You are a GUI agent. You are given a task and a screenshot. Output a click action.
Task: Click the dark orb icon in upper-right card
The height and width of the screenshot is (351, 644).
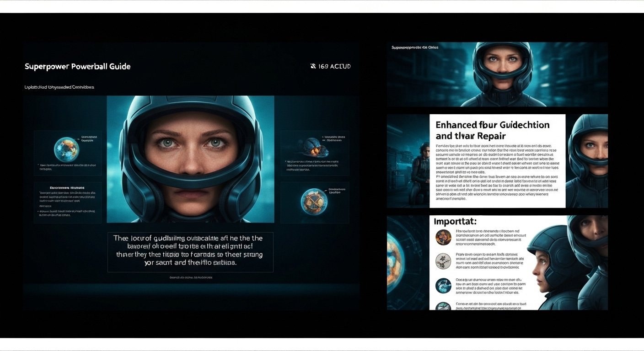pyautogui.click(x=312, y=147)
